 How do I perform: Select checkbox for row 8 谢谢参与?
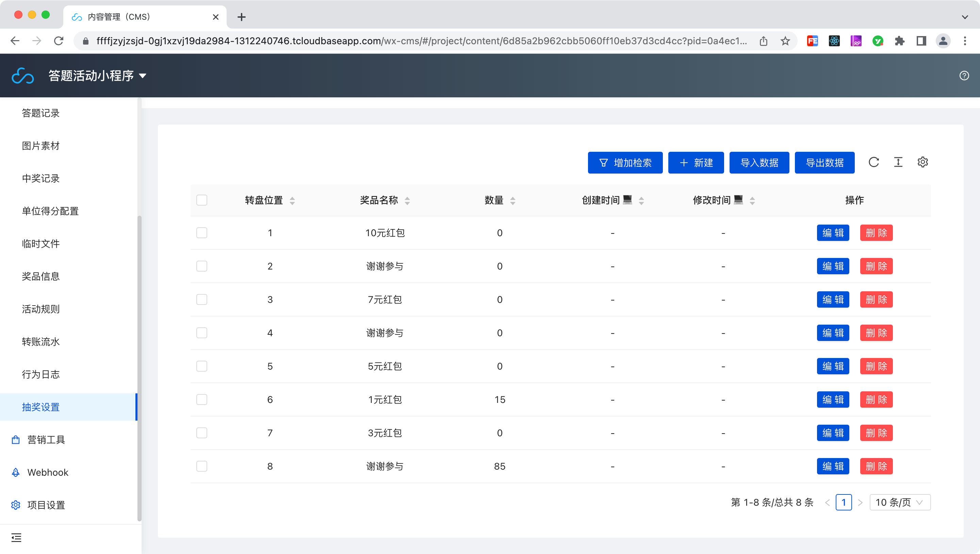(202, 466)
